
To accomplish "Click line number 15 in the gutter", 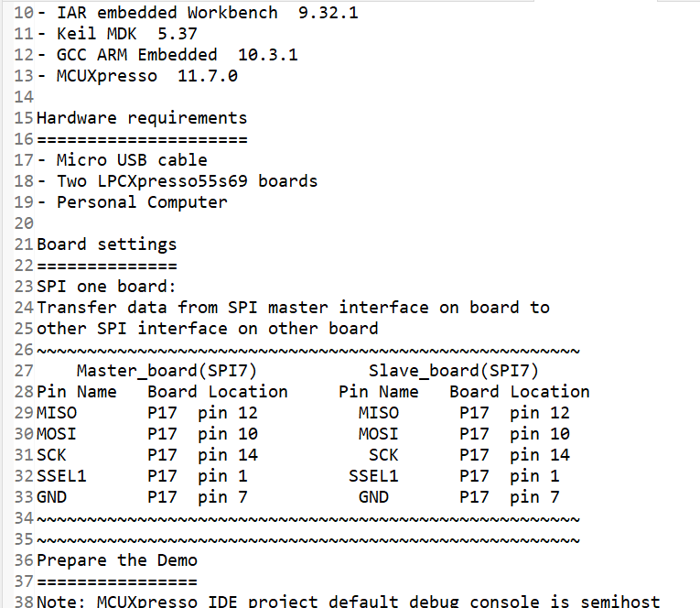I will click(25, 118).
